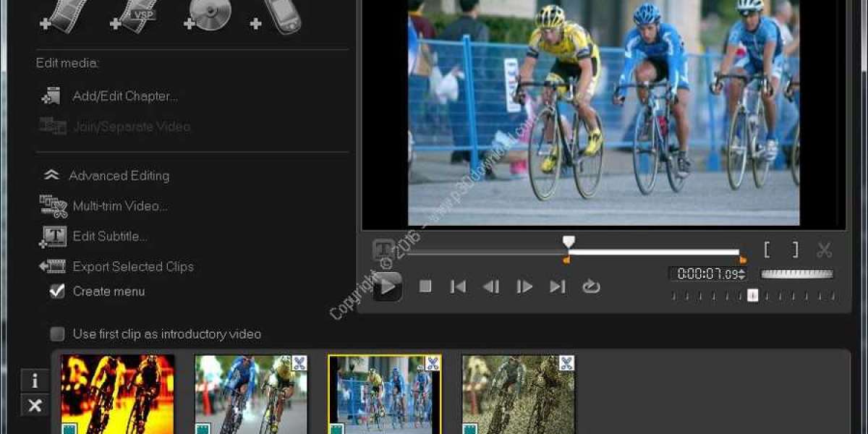
Task: Select the fourth cyclist clip thumbnail
Action: coord(518,394)
